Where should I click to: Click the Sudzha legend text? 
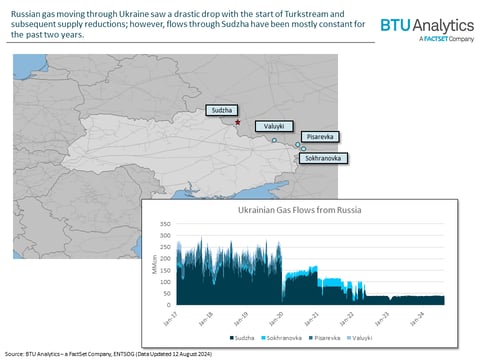coord(244,338)
